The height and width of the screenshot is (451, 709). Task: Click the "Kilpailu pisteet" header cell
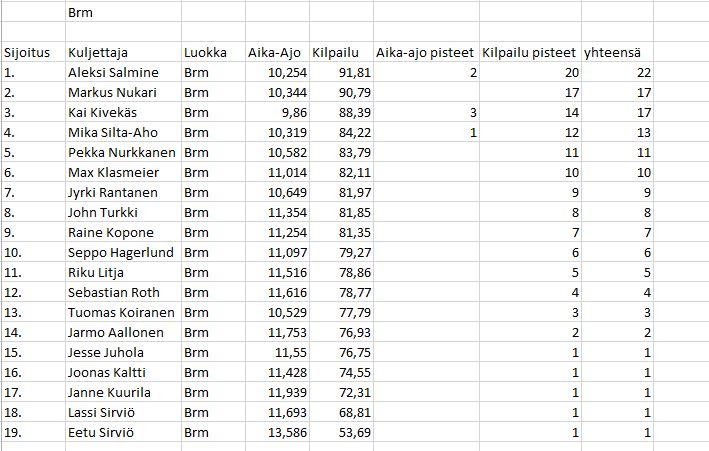tap(528, 52)
